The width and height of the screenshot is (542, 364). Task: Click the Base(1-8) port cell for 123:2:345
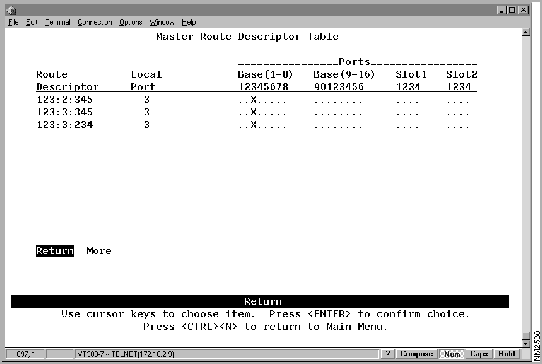pyautogui.click(x=262, y=100)
